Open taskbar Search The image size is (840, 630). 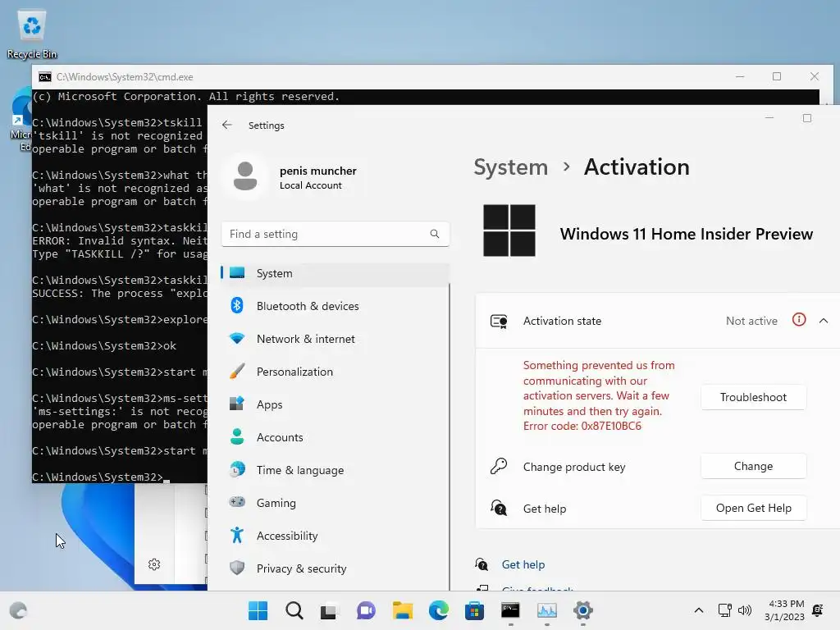point(294,610)
